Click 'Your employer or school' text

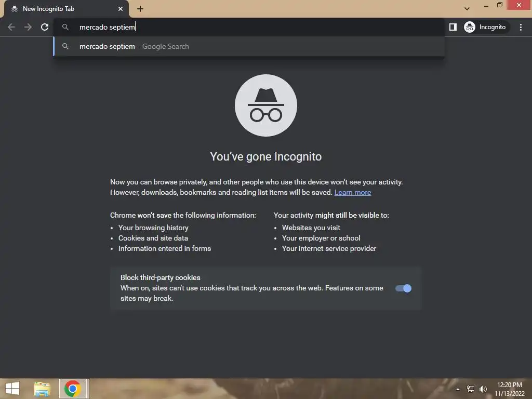(321, 238)
